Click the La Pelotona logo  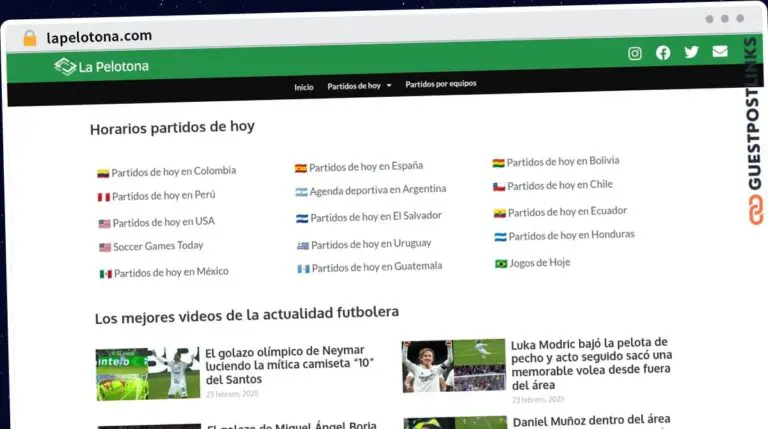point(101,67)
